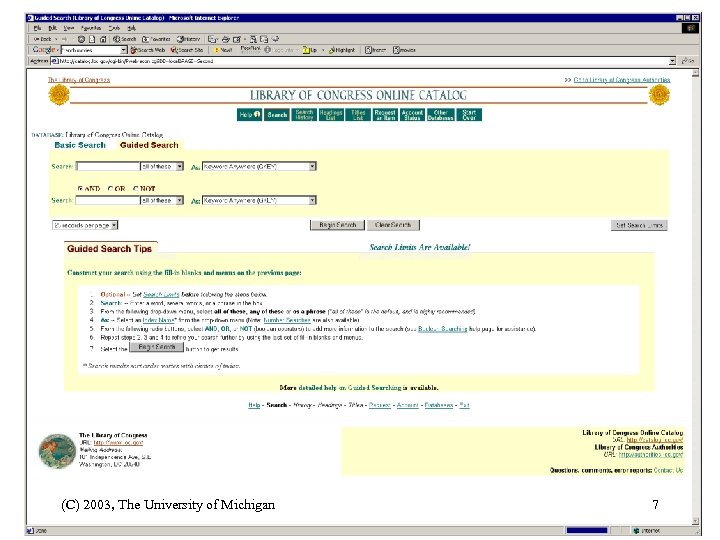720x540 pixels.
Task: Click the Stop loading icon in toolbar
Action: [81, 39]
